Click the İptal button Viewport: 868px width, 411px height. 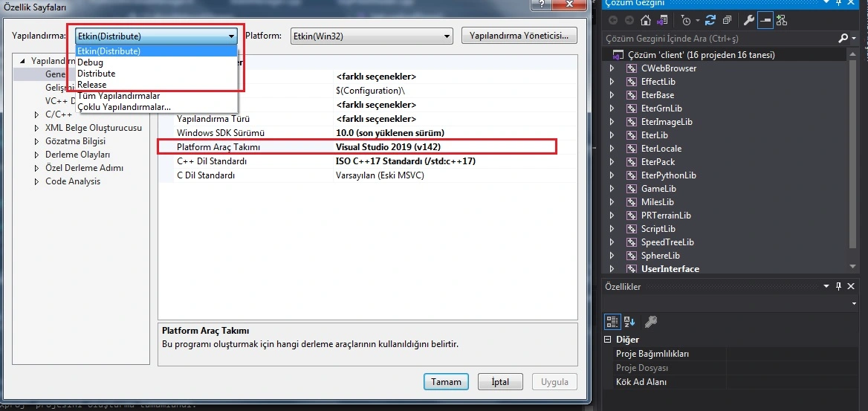tap(500, 382)
